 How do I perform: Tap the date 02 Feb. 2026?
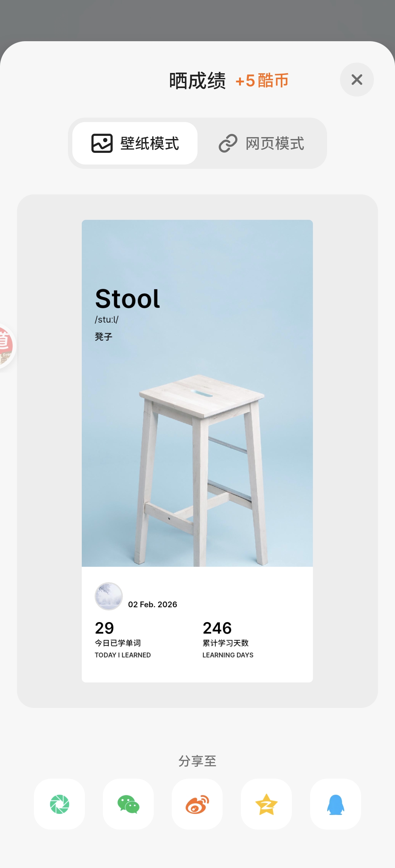tap(152, 604)
